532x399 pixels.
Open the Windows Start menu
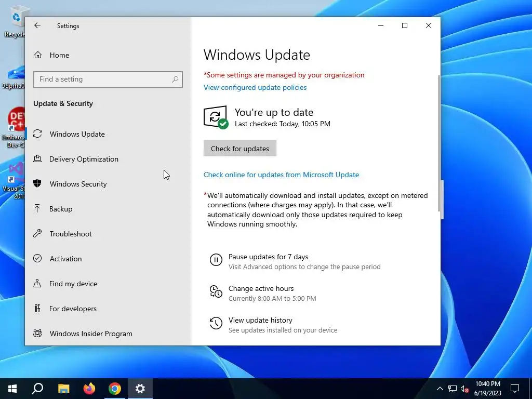coord(12,389)
